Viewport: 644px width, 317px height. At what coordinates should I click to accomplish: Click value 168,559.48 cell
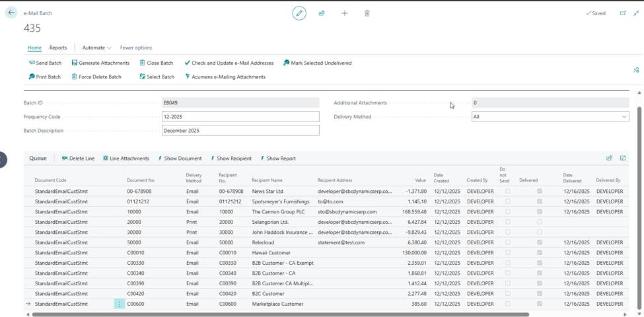(413, 212)
